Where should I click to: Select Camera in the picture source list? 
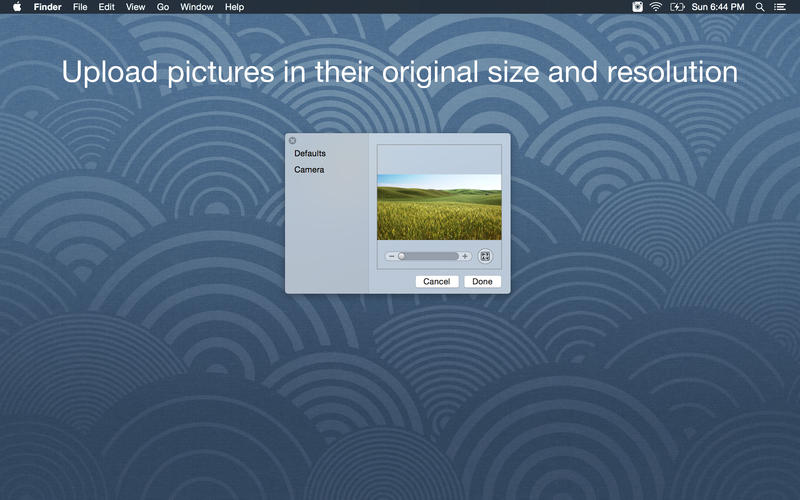pos(309,169)
